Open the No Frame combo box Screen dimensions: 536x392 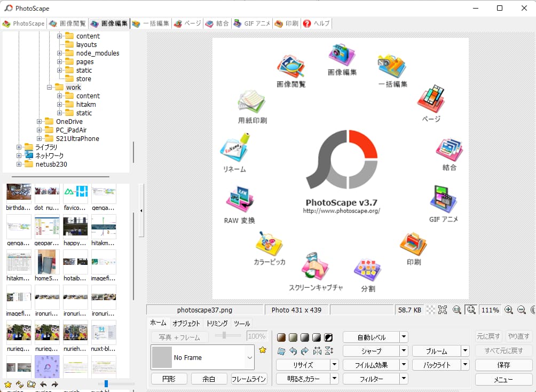249,357
